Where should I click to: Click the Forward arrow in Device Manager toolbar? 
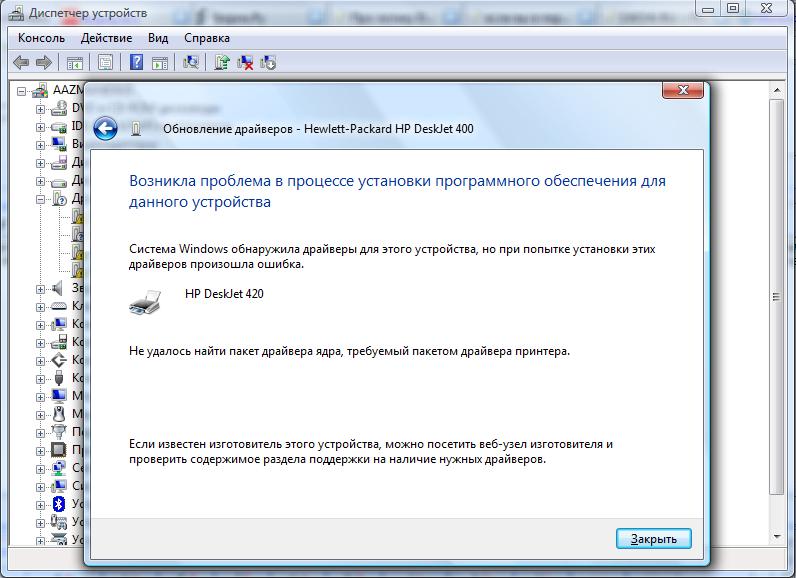click(x=44, y=62)
